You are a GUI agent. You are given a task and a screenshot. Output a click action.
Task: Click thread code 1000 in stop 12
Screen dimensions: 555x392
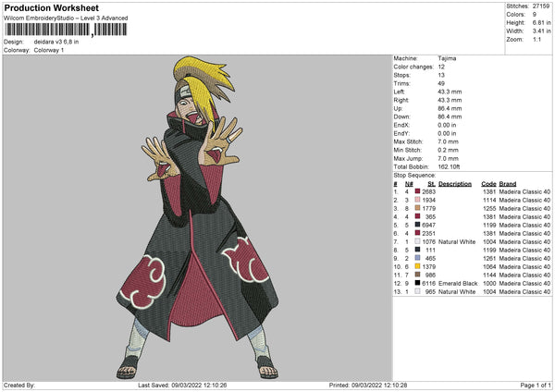pyautogui.click(x=489, y=284)
